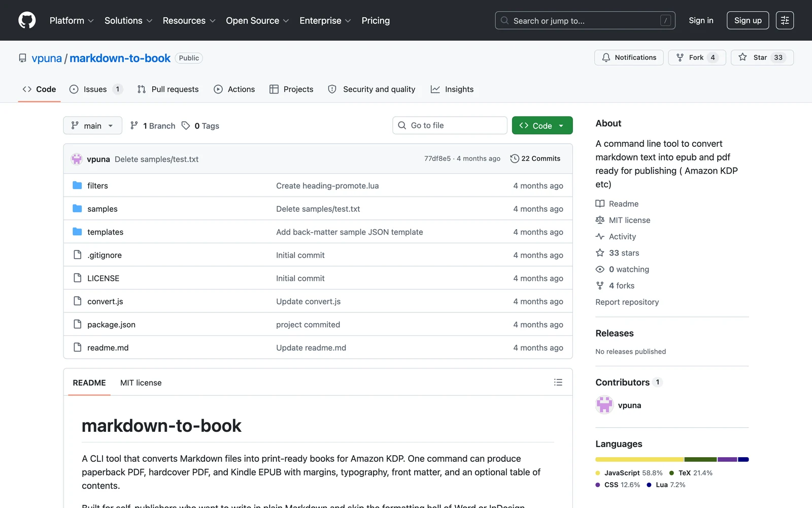The height and width of the screenshot is (508, 812).
Task: Click the file icon for package.json
Action: pyautogui.click(x=77, y=324)
